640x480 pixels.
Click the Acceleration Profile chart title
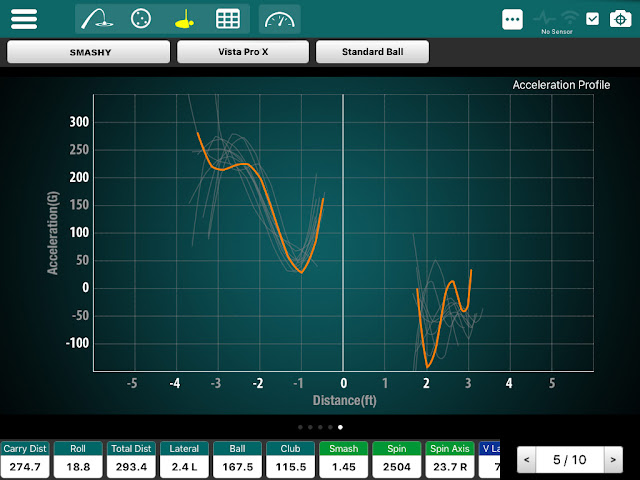coord(561,85)
